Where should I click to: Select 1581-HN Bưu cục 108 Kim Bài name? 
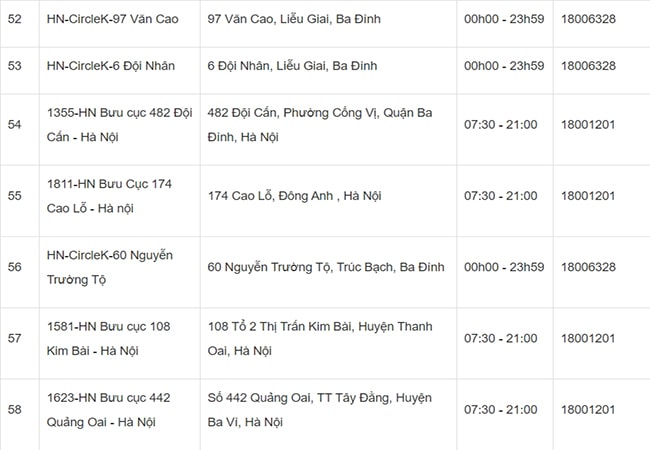pos(108,338)
